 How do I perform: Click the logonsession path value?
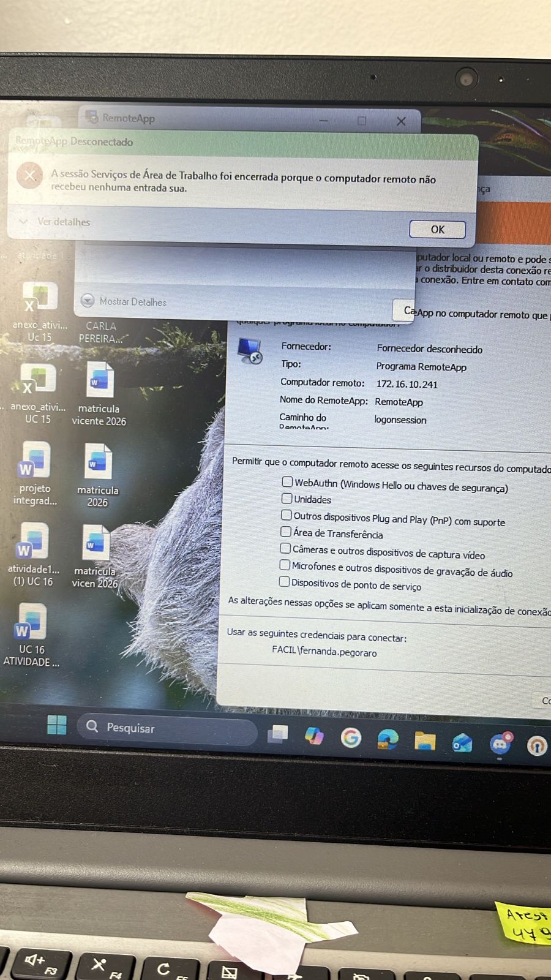click(400, 420)
